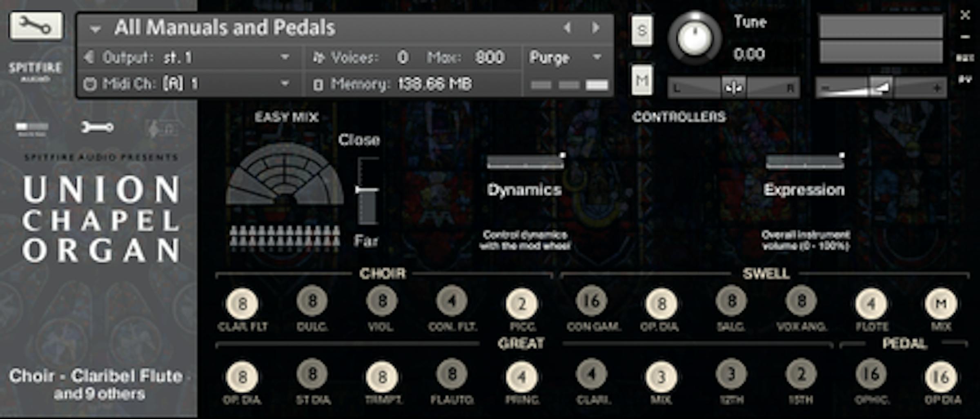Go to next instrument preset arrow
The image size is (980, 419).
pos(596,28)
